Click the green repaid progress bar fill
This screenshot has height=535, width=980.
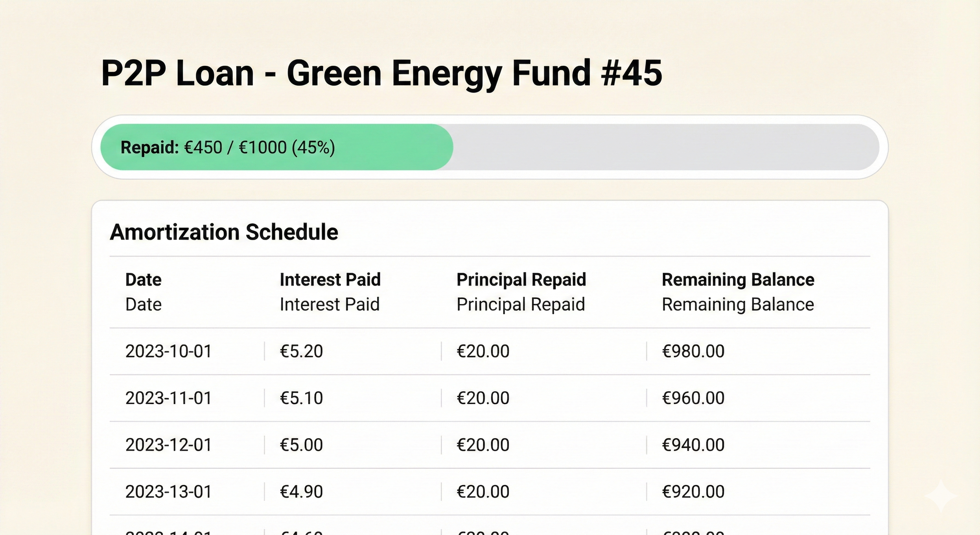coord(277,147)
